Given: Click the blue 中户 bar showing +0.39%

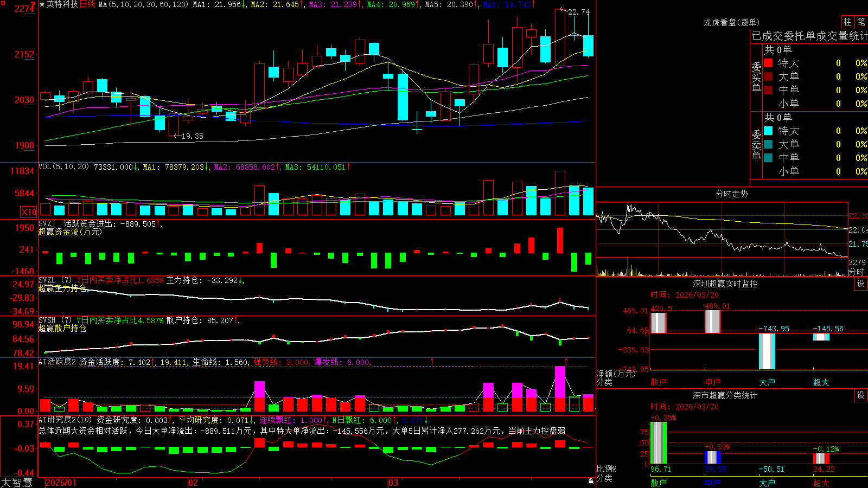Looking at the screenshot, I should 712,458.
